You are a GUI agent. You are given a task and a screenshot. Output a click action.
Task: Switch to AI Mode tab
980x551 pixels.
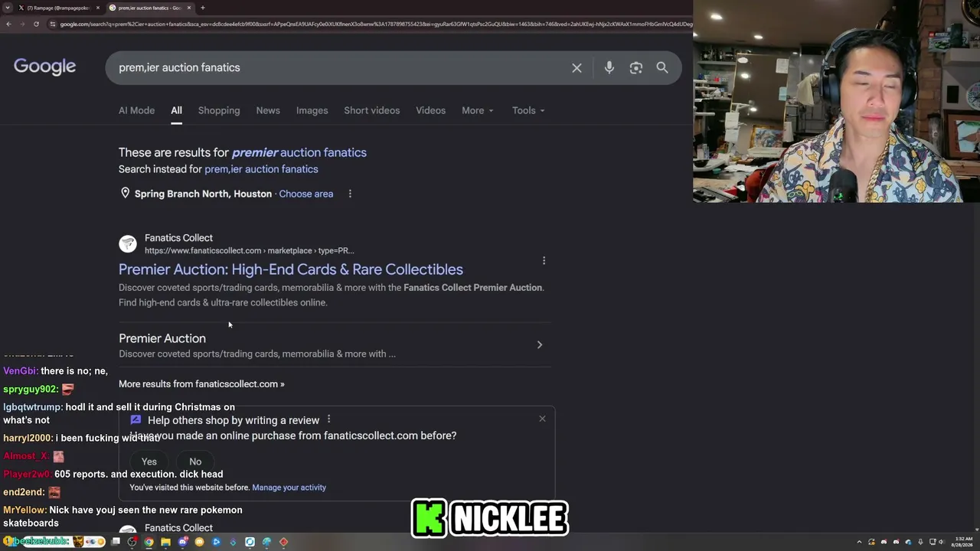click(x=136, y=110)
